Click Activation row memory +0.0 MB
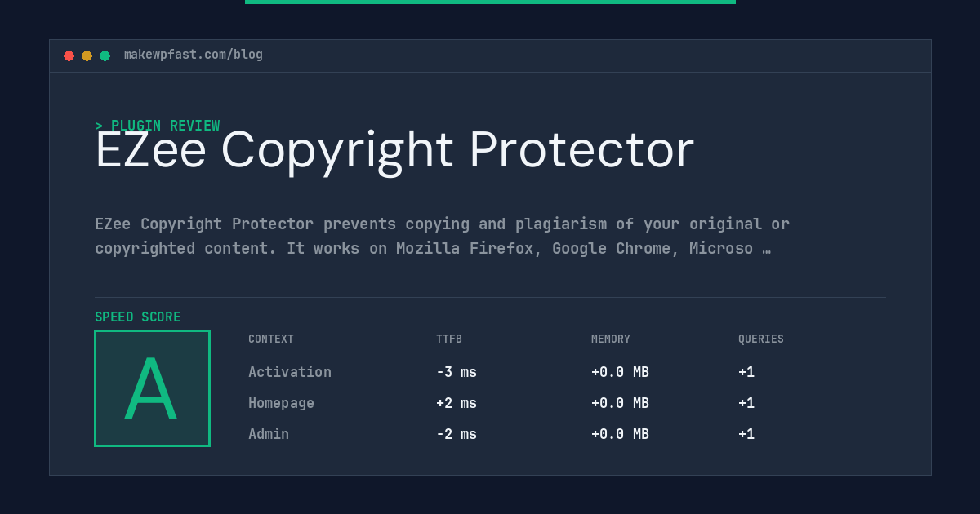The image size is (980, 514). [x=620, y=372]
